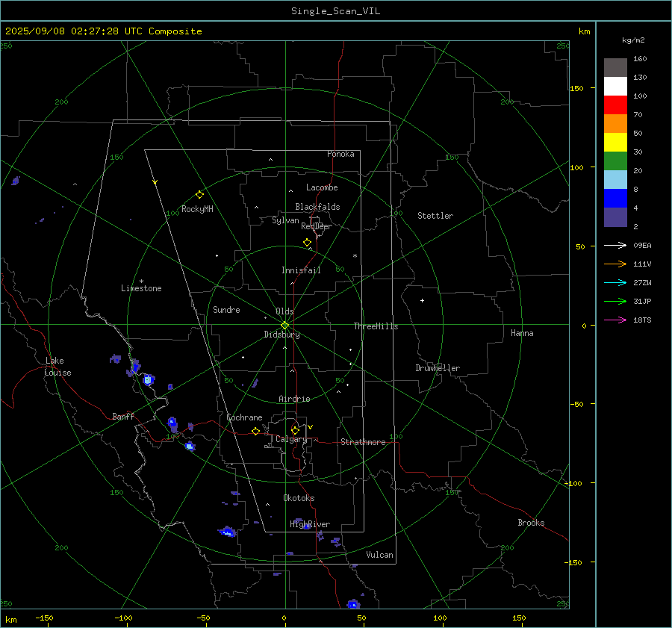Click the kg/m2 legend unit label
This screenshot has width=672, height=628.
coord(633,40)
